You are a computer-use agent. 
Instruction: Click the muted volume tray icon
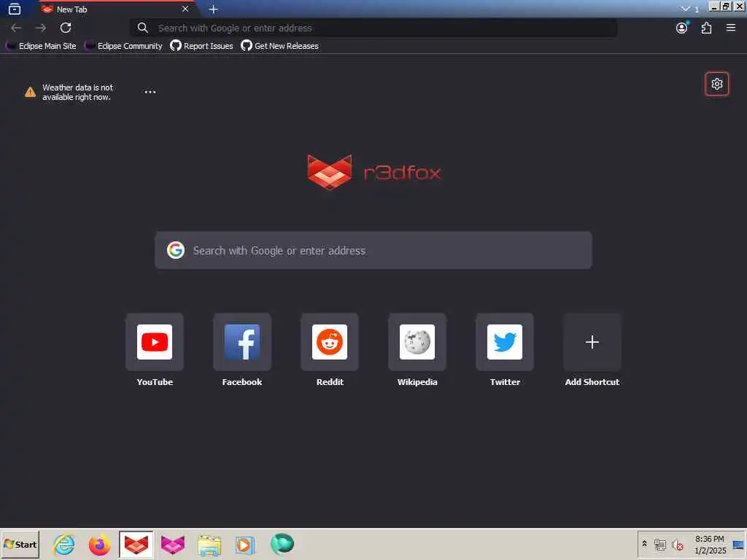pos(677,545)
